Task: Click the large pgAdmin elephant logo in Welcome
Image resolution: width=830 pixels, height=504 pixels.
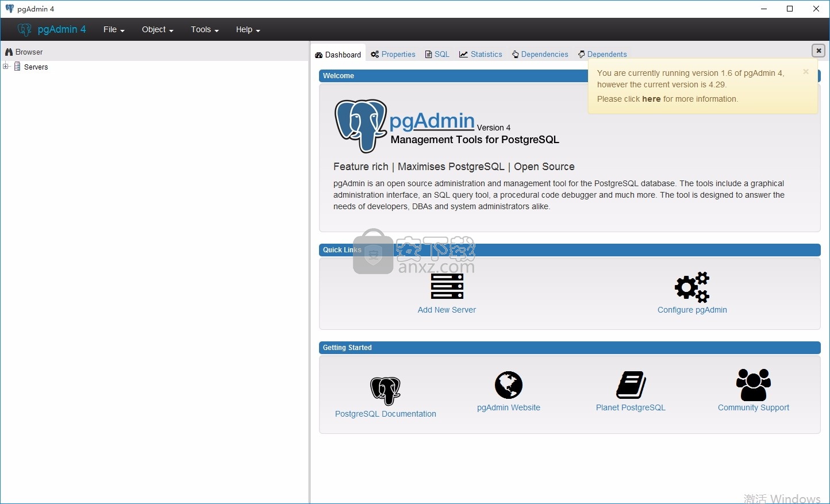Action: click(x=361, y=126)
